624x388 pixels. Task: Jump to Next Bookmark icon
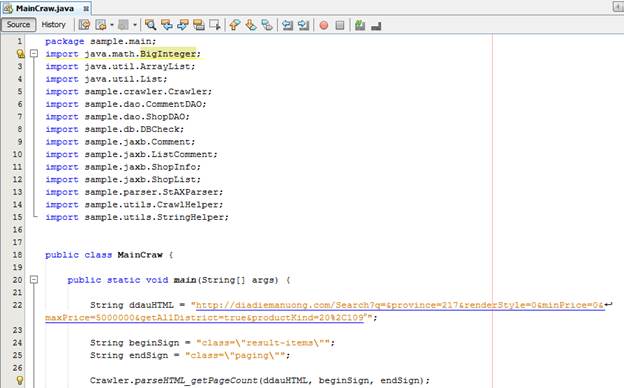point(251,25)
